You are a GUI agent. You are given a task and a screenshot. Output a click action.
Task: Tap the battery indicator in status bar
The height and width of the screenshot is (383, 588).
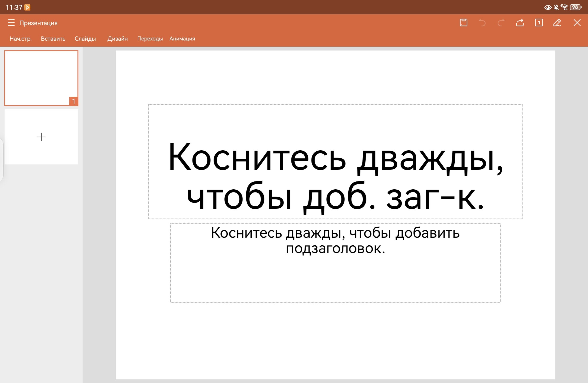click(x=576, y=7)
